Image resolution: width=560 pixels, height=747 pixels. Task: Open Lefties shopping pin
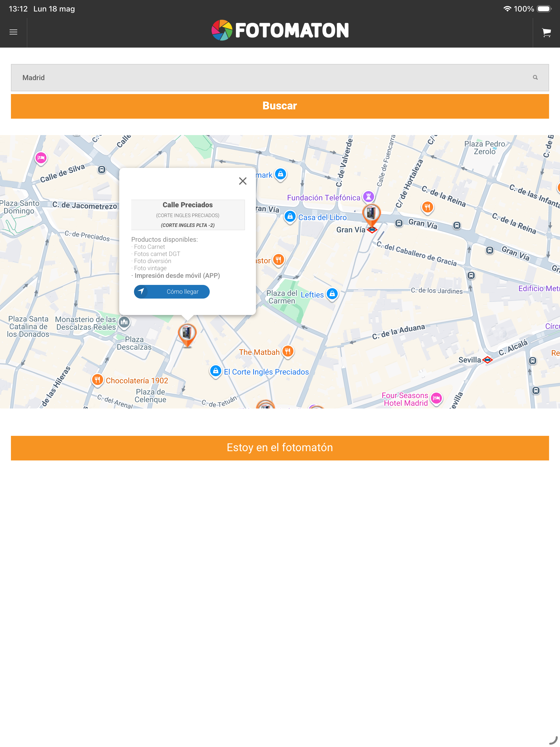click(332, 294)
